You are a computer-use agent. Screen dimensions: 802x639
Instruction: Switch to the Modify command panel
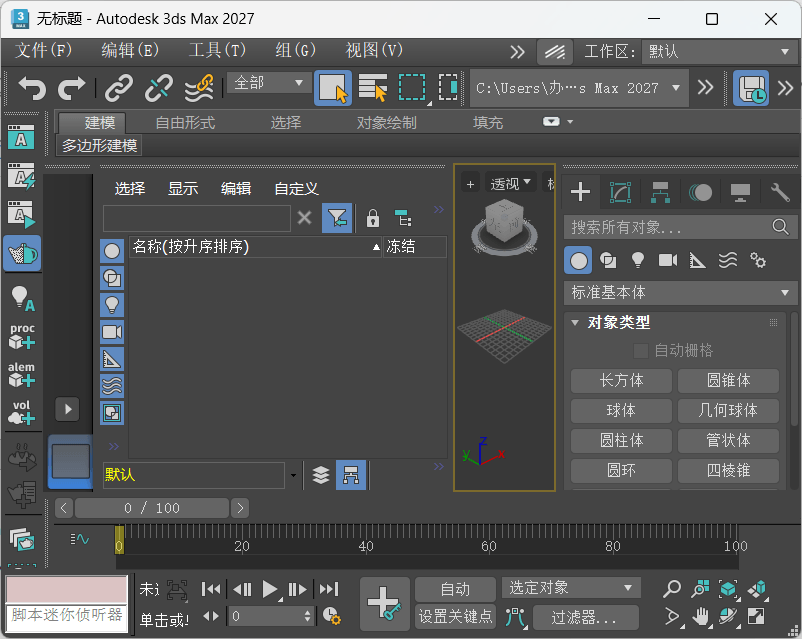[619, 190]
